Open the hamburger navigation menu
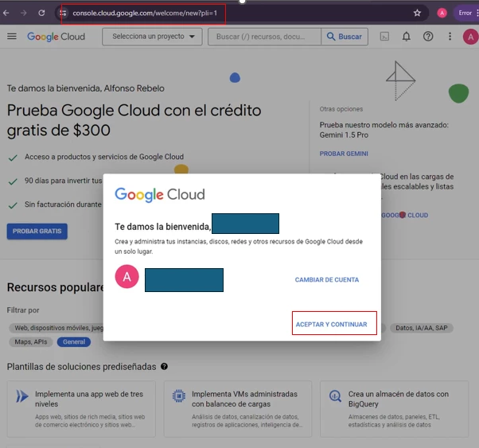Image resolution: width=479 pixels, height=448 pixels. 12,37
